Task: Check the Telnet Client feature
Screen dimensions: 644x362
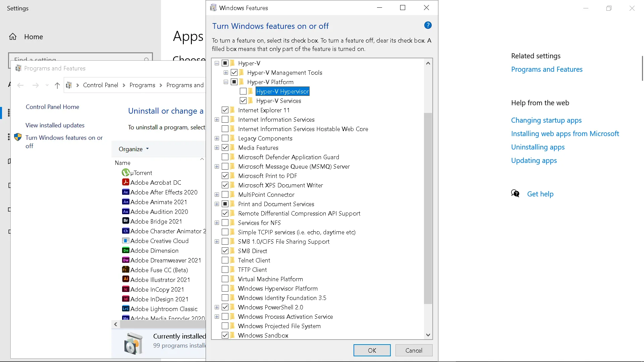Action: [x=225, y=260]
